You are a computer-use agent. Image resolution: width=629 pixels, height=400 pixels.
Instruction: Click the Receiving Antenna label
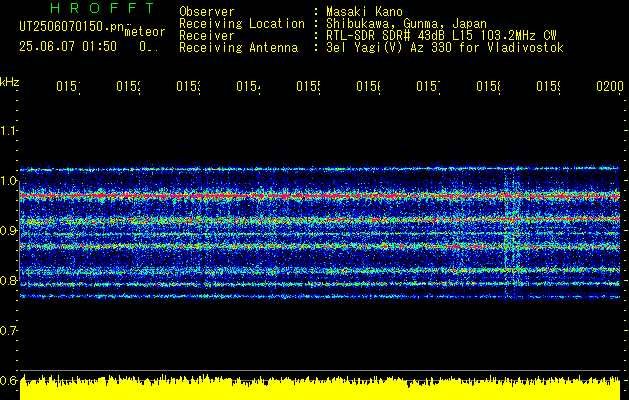238,48
